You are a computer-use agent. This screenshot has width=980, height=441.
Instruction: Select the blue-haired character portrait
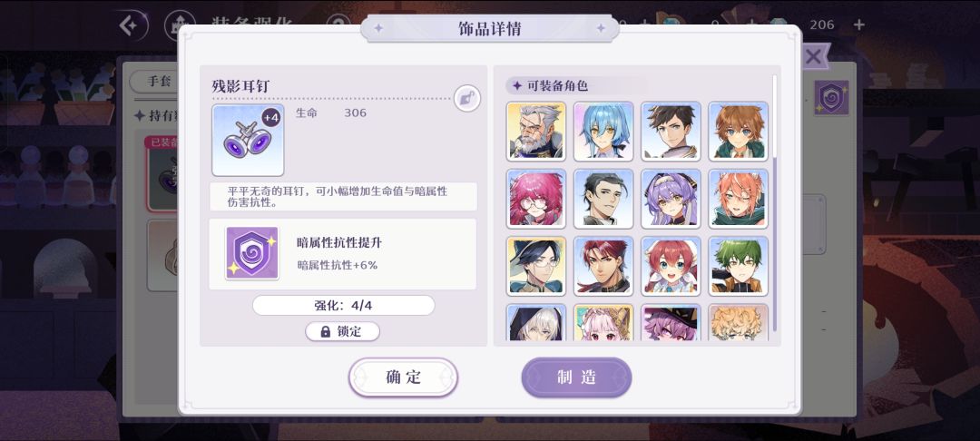[x=603, y=132]
